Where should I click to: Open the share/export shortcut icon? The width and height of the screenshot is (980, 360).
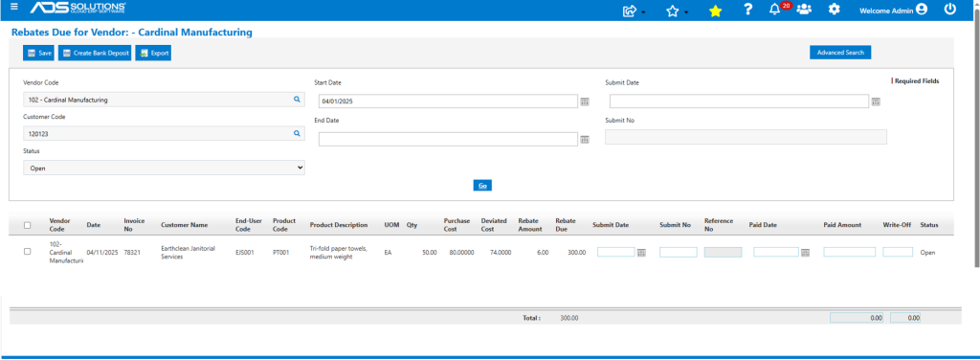pos(630,11)
